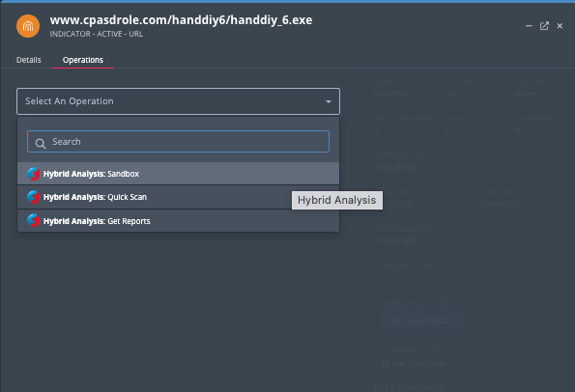Screen dimensions: 575x392
Task: Click the orange indicator fingerprint icon
Action: point(28,26)
